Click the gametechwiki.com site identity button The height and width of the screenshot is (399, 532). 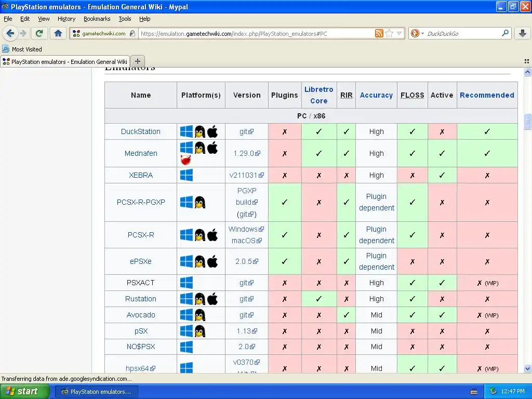[104, 33]
